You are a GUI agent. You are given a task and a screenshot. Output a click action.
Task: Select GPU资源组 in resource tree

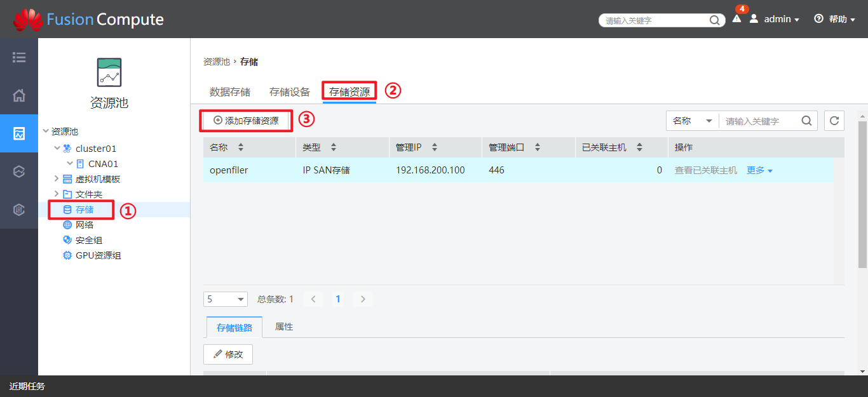coord(98,255)
